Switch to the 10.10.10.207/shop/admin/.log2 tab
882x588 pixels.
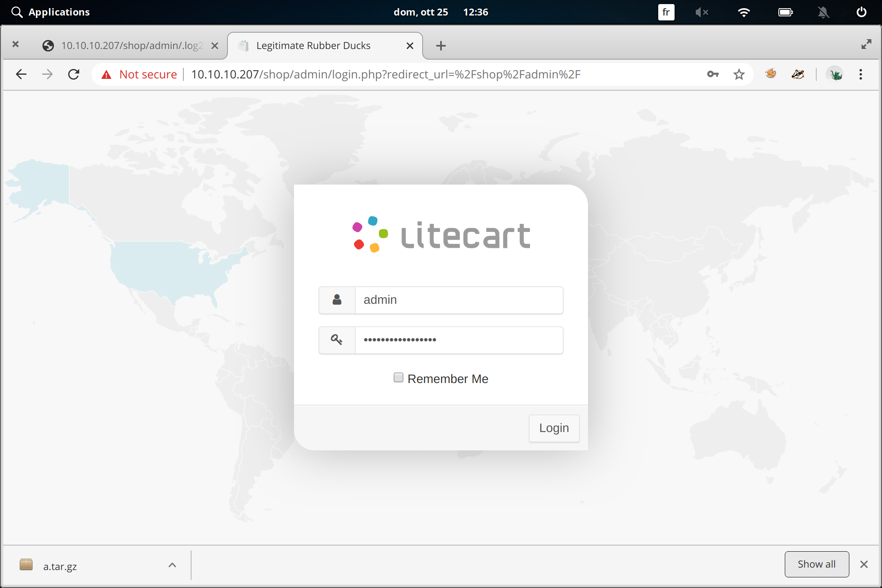[131, 46]
